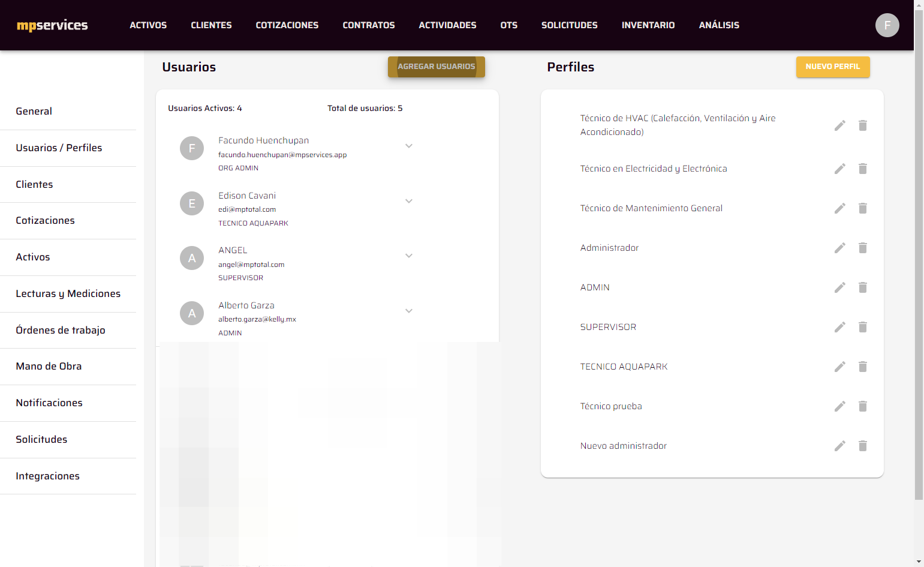The width and height of the screenshot is (924, 567).
Task: Delete the TECNICO AQUAPARK profile
Action: (x=863, y=367)
